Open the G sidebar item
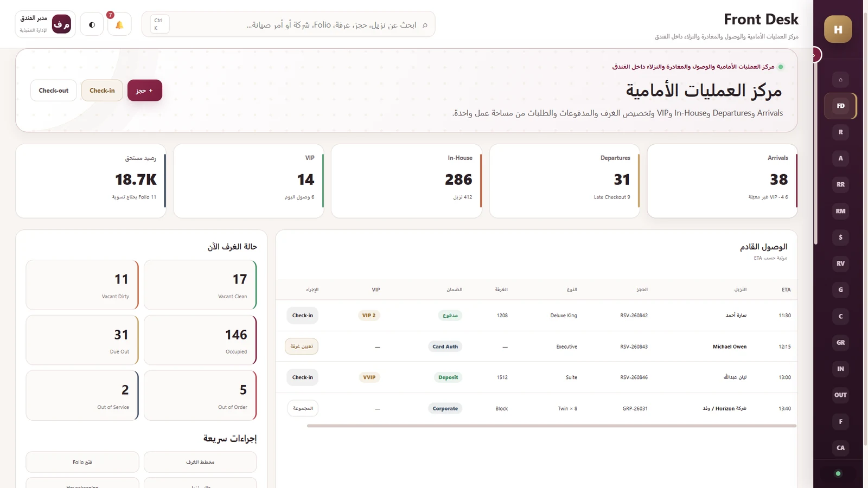 click(x=840, y=290)
